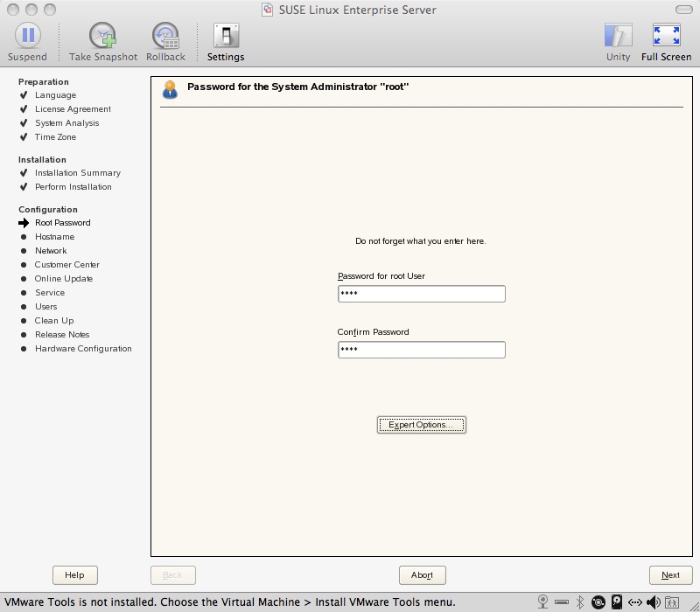
Task: Select the Time Zone step
Action: 55,137
